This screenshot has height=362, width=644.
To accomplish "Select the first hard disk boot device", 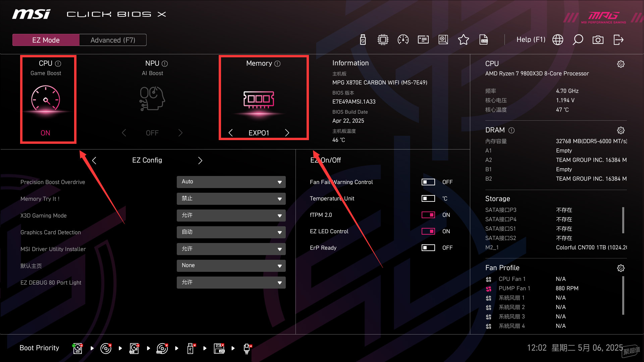I will (x=77, y=348).
